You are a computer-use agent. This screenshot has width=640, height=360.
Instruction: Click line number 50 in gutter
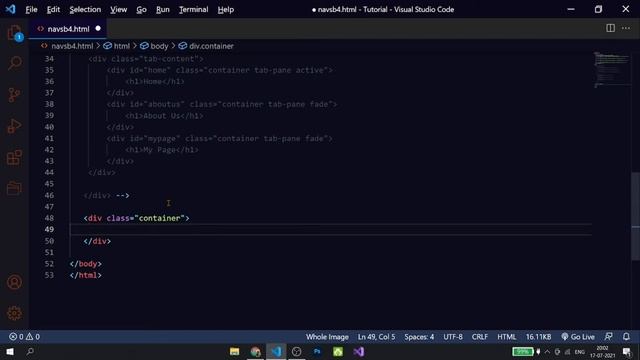(x=49, y=241)
